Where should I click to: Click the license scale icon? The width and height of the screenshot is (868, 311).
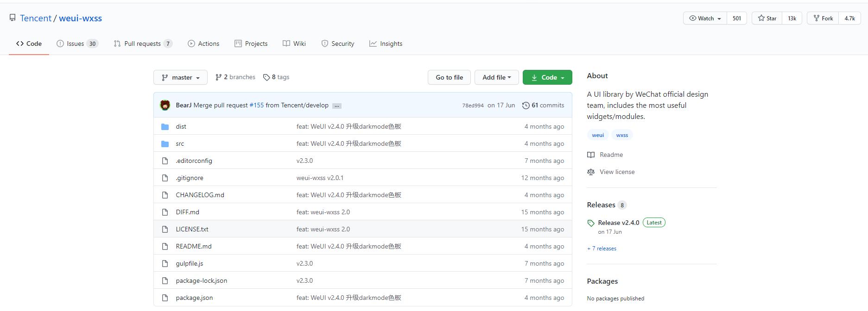click(x=591, y=172)
